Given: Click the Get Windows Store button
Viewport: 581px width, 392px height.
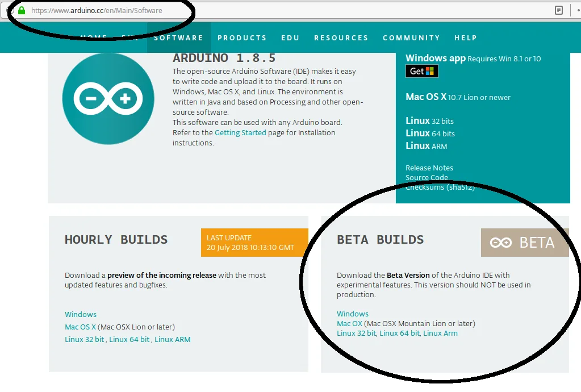Looking at the screenshot, I should [421, 71].
